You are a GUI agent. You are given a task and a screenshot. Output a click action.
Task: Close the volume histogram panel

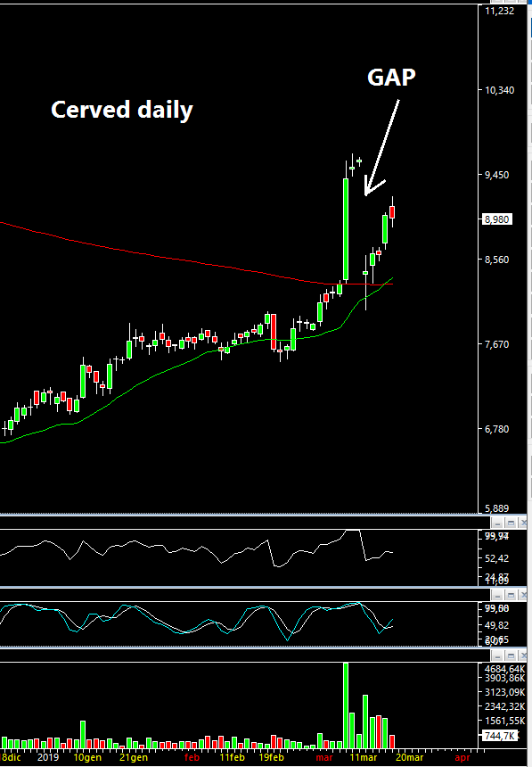point(524,656)
